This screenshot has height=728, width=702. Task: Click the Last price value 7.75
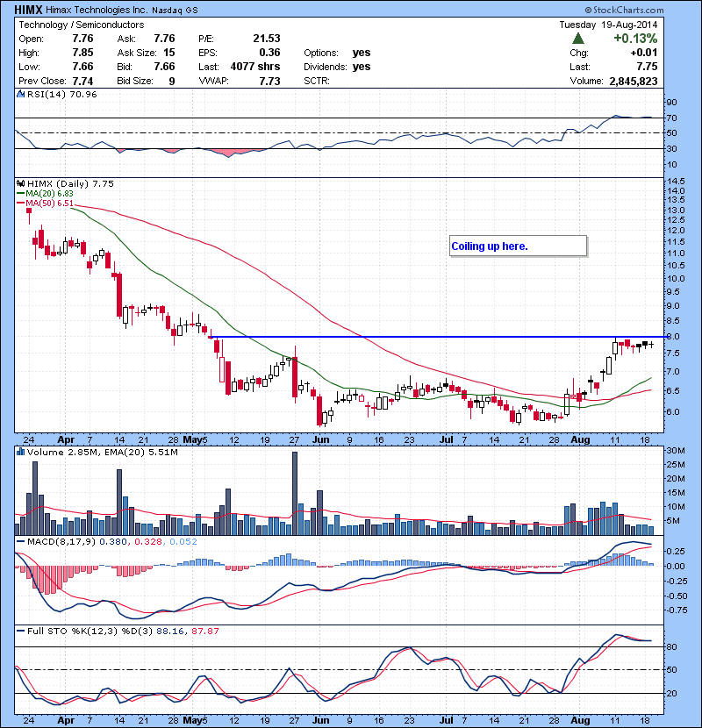[x=647, y=67]
